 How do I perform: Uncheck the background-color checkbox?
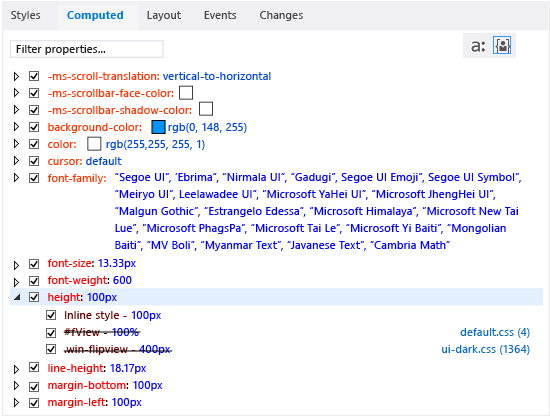coord(34,127)
